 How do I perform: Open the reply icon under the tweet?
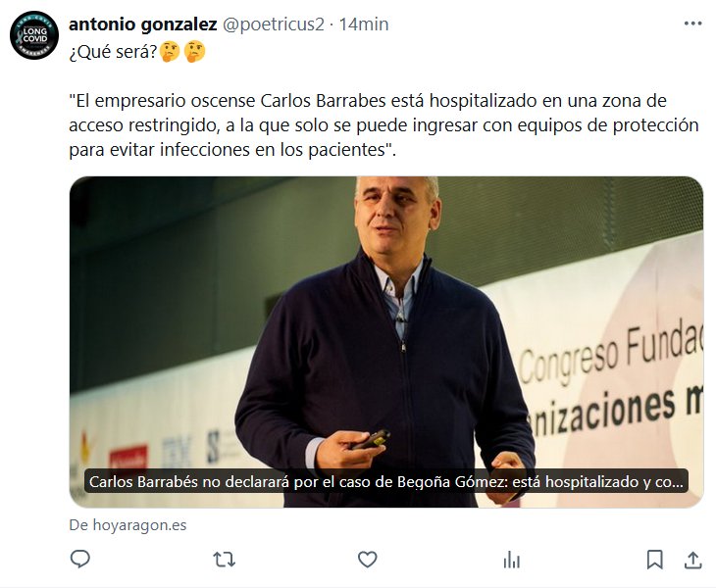point(79,560)
